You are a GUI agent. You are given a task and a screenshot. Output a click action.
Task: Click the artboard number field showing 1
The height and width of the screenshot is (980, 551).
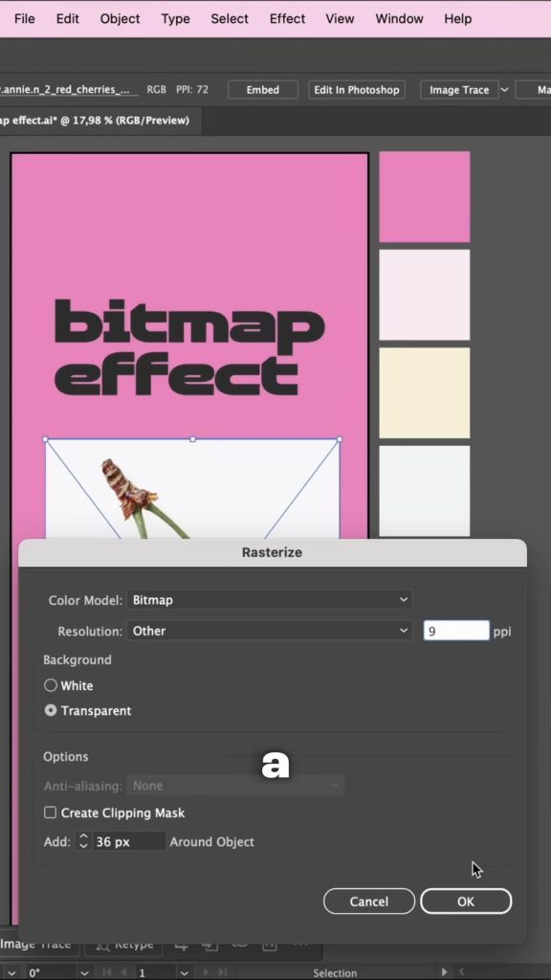155,973
